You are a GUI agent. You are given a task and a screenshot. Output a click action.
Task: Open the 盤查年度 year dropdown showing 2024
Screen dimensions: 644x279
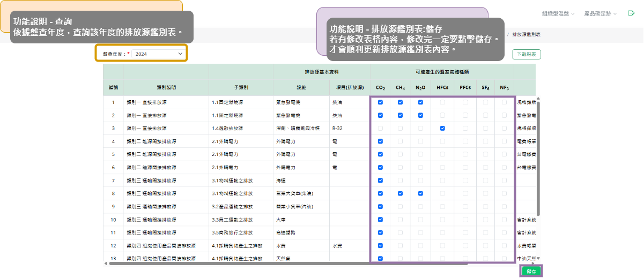click(158, 54)
